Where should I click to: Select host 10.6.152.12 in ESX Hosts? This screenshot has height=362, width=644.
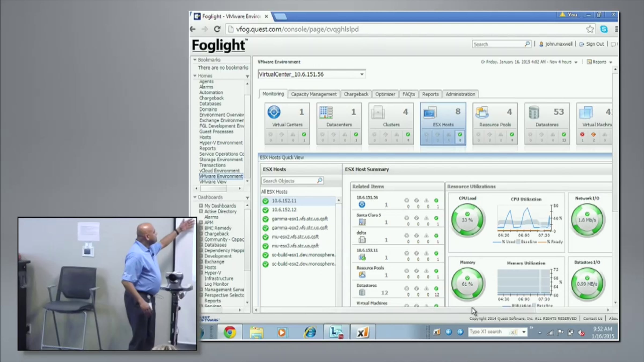coord(298,210)
